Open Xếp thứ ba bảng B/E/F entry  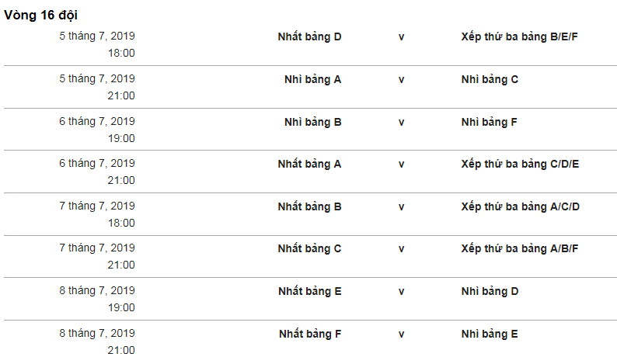click(x=519, y=37)
